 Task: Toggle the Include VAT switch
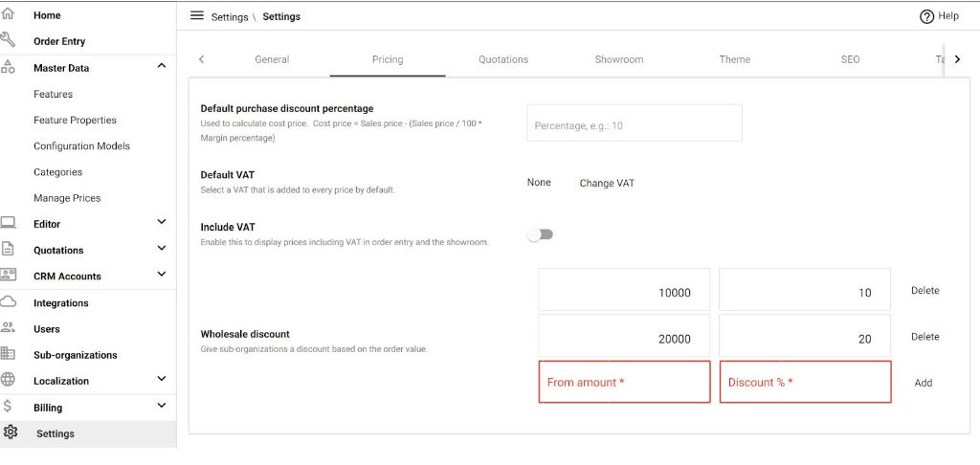pyautogui.click(x=540, y=234)
